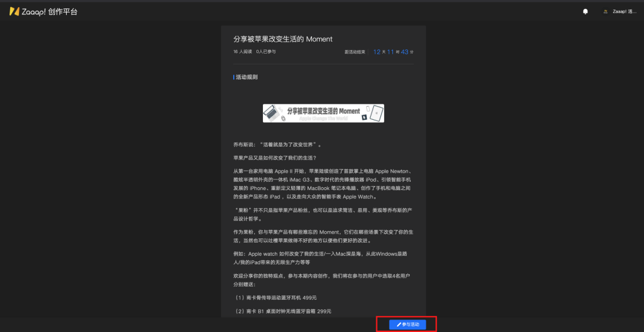644x332 pixels.
Task: Click the heading 分享被苹果改变生活的 Moment
Action: click(283, 39)
